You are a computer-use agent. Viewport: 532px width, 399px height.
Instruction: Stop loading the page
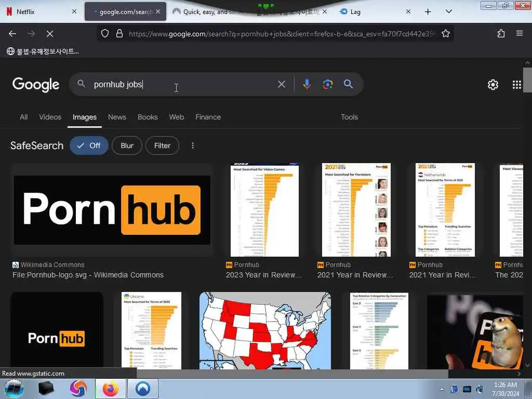tap(50, 34)
